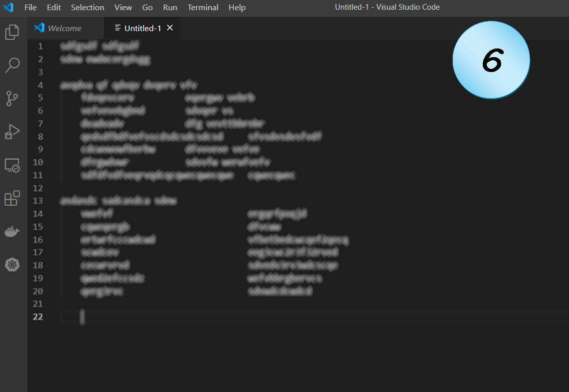Open the Run menu
This screenshot has width=569, height=392.
(x=170, y=8)
